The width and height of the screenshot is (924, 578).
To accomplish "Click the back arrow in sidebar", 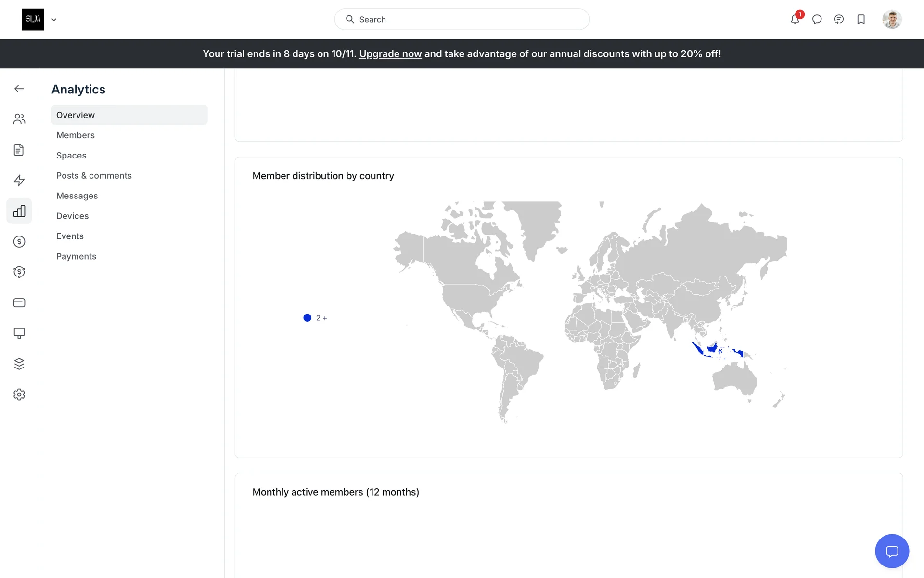I will point(19,89).
